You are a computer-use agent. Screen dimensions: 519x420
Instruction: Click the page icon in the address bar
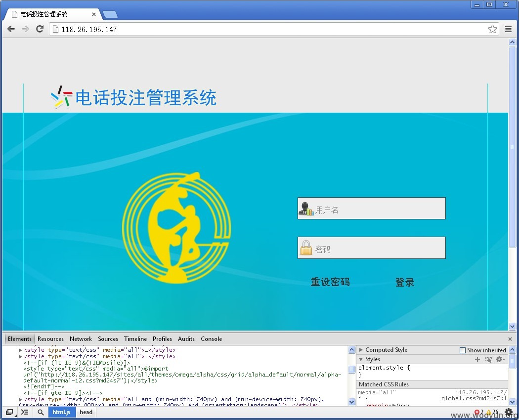point(55,29)
